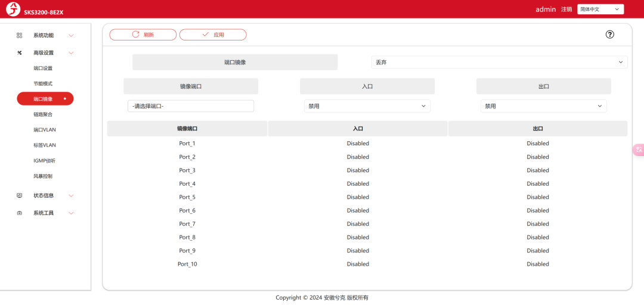This screenshot has width=644, height=305.
Task: Click the 系统功能 grid icon
Action: click(19, 35)
